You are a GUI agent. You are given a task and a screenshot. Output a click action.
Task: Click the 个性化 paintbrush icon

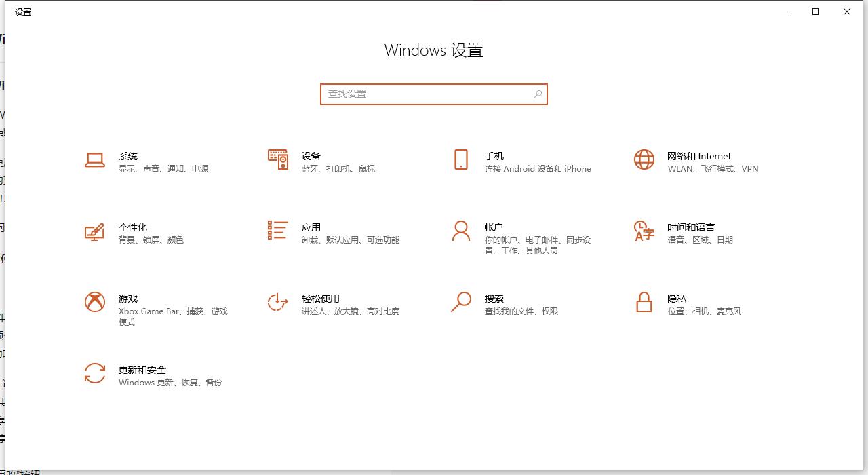[95, 232]
